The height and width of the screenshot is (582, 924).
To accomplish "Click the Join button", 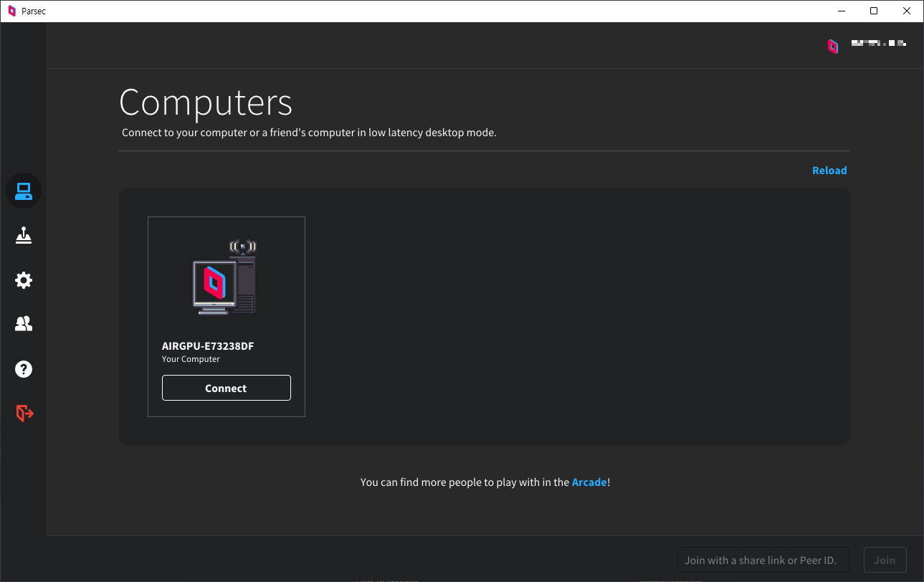I will (885, 560).
